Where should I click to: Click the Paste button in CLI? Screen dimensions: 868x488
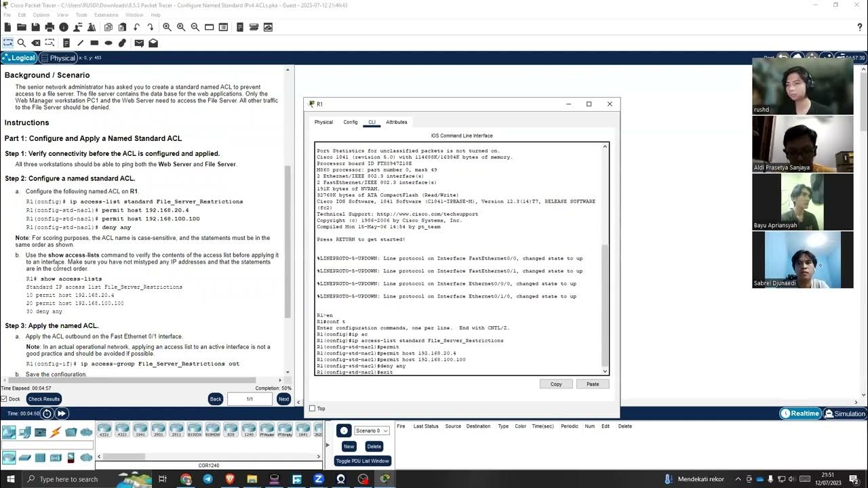[593, 384]
